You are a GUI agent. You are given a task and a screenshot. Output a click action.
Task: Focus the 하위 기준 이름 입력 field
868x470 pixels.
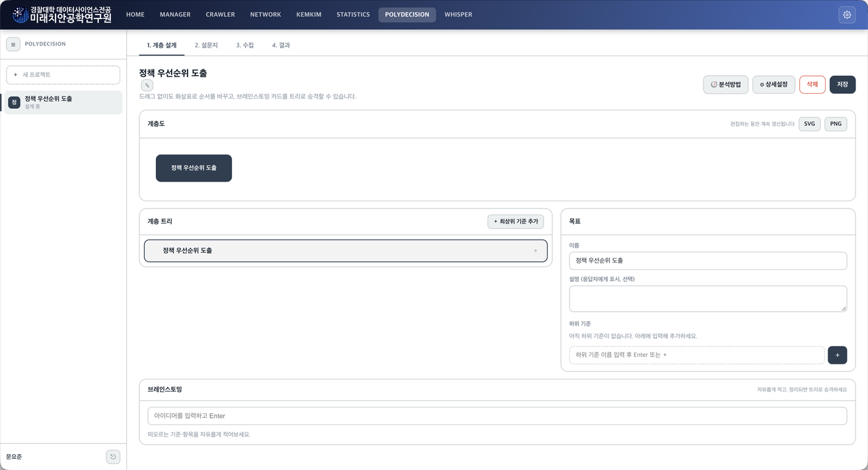pyautogui.click(x=697, y=355)
